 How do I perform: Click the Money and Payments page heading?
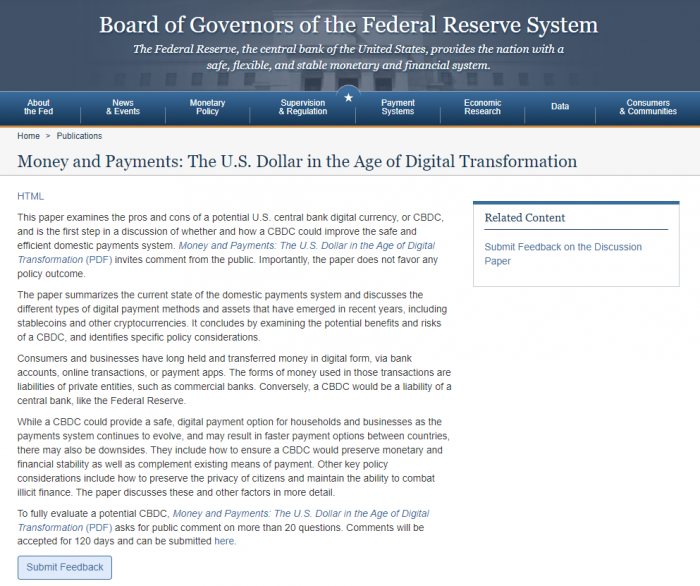(297, 161)
